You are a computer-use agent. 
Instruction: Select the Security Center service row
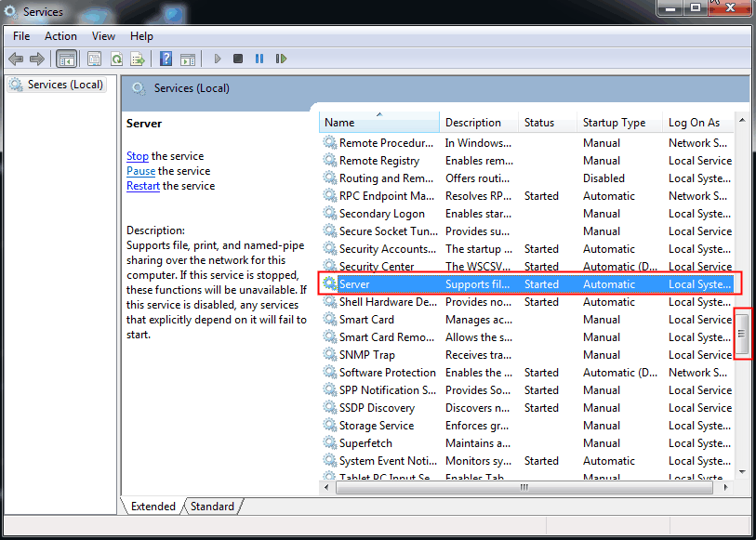pyautogui.click(x=526, y=266)
